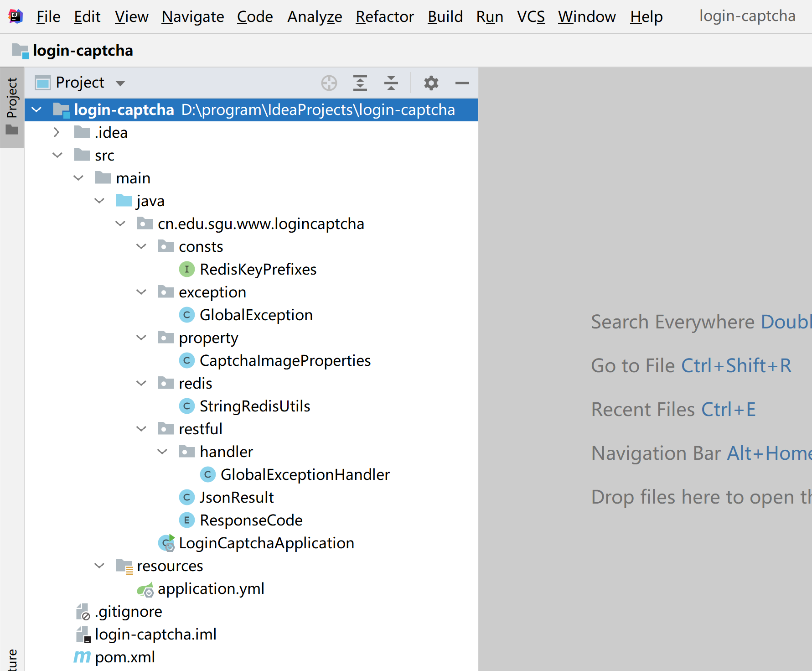812x671 pixels.
Task: Select the .gitignore file
Action: [129, 611]
